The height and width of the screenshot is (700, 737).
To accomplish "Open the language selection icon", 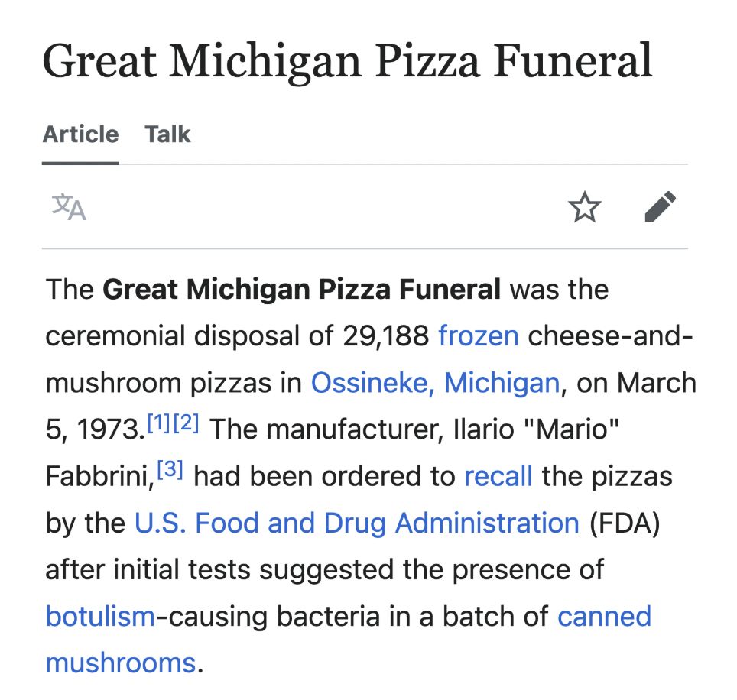I will (69, 206).
